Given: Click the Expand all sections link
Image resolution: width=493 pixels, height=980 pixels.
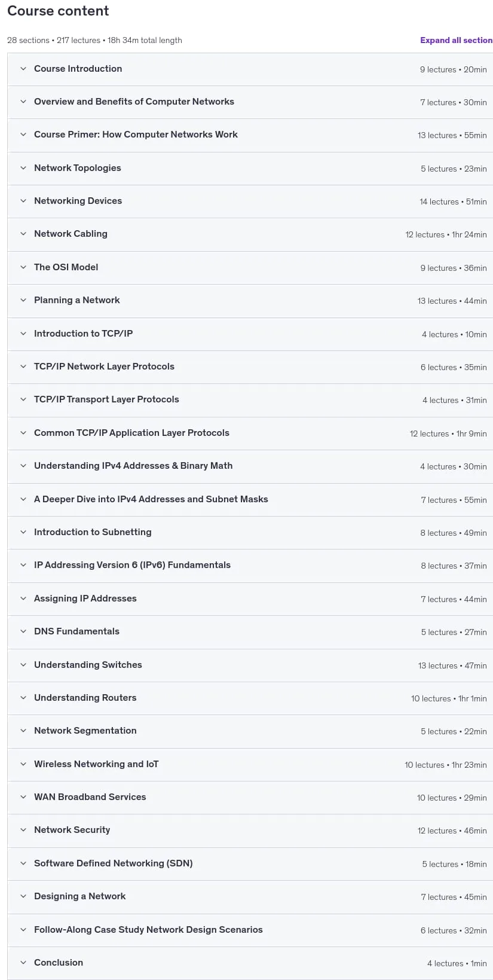Looking at the screenshot, I should 456,40.
